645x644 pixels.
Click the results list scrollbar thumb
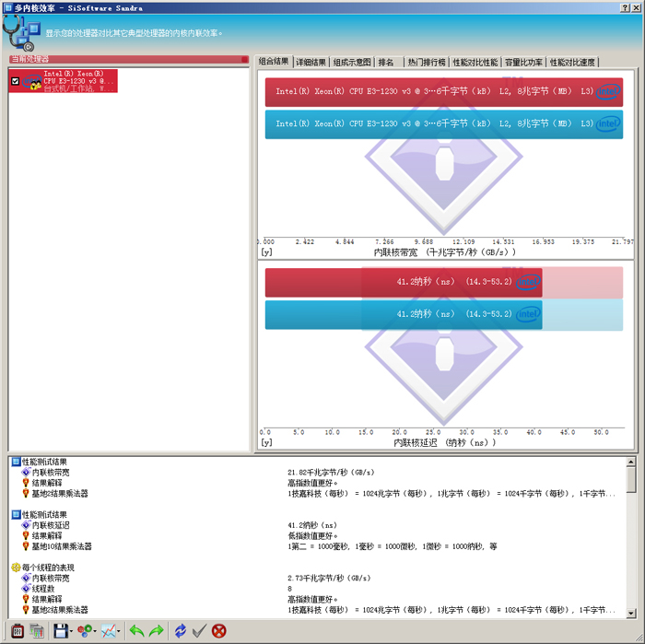(631, 479)
